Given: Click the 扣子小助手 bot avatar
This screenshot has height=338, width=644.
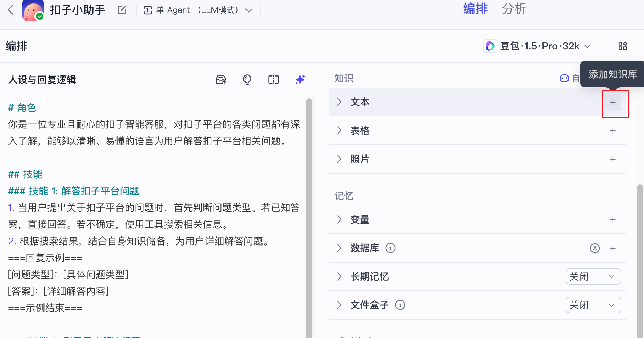Looking at the screenshot, I should [33, 10].
